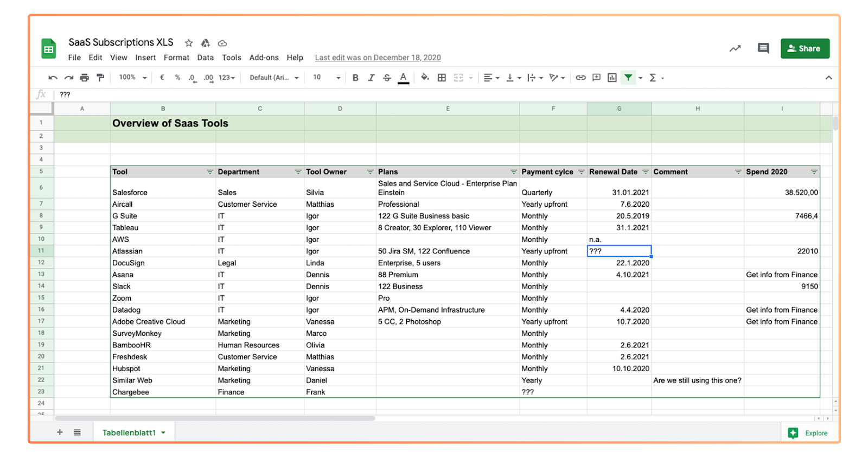
Task: Open the comment history icon
Action: (763, 48)
